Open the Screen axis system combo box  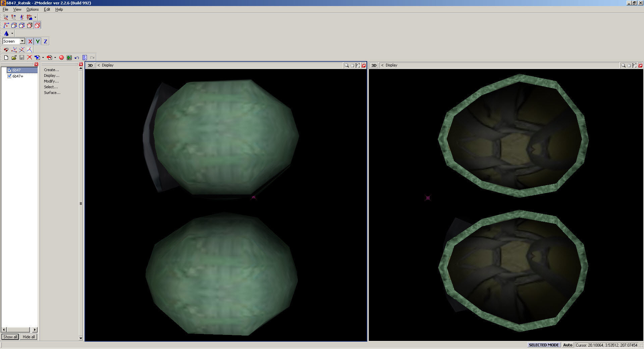pos(14,41)
